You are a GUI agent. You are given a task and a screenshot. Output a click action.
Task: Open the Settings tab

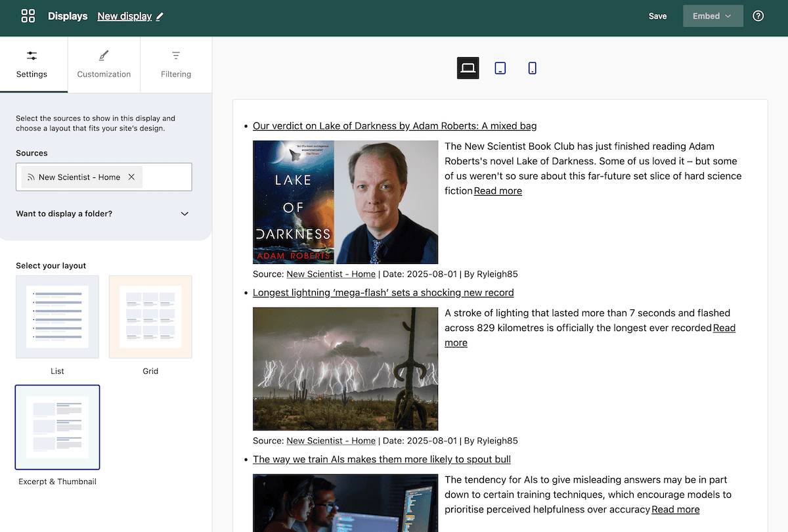click(x=32, y=64)
